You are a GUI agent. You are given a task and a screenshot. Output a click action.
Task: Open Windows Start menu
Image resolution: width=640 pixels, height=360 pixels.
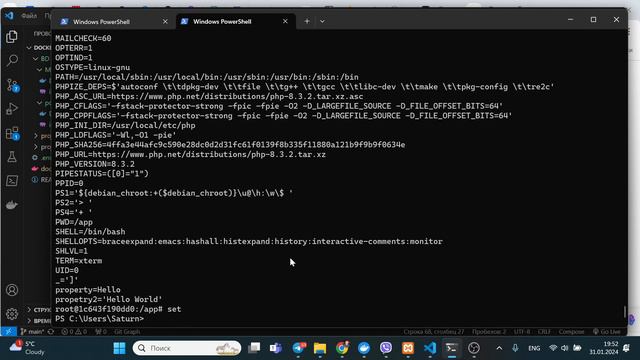[119, 348]
